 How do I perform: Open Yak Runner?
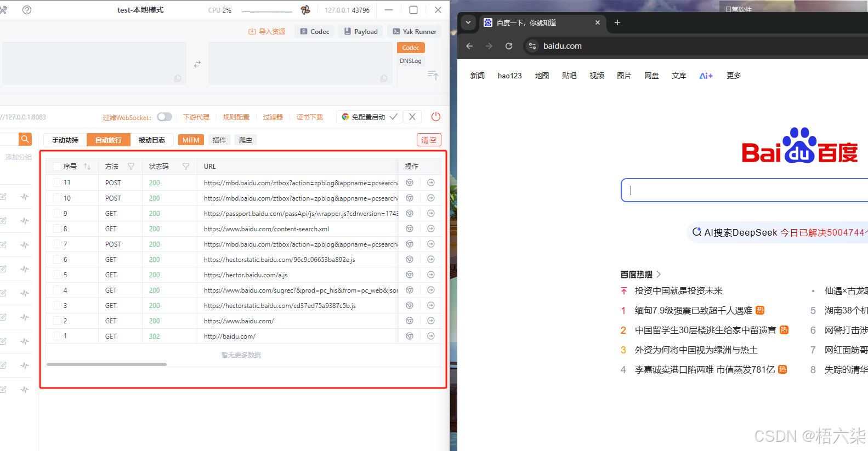click(415, 32)
